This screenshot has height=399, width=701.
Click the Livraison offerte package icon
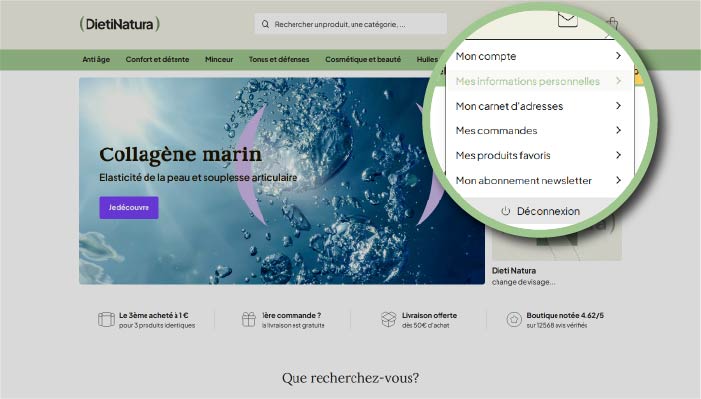click(x=389, y=319)
